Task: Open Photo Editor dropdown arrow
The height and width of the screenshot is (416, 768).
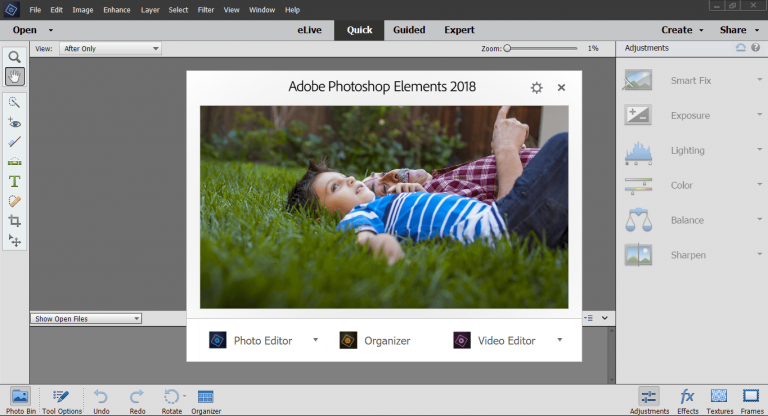Action: pos(315,340)
